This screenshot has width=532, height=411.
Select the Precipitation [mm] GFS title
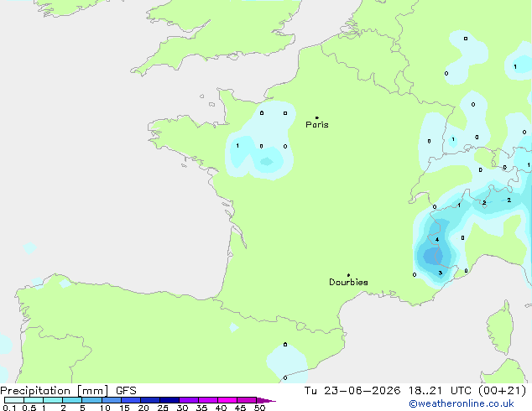(x=68, y=391)
